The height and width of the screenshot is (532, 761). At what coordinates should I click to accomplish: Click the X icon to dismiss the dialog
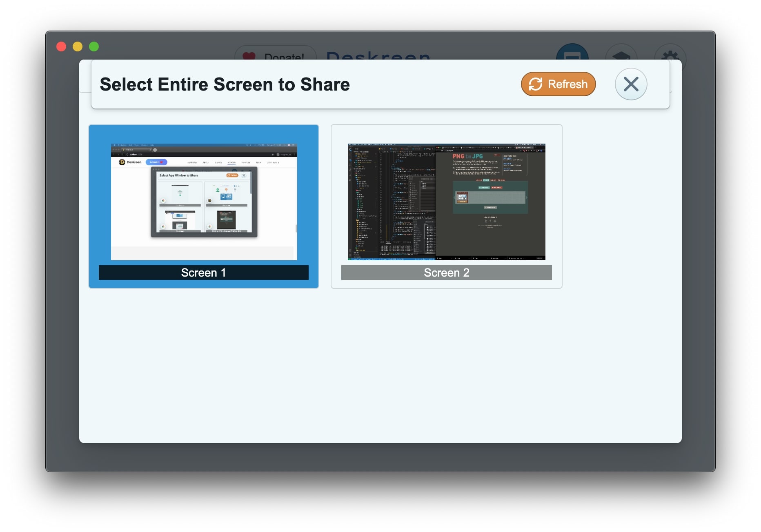(631, 84)
